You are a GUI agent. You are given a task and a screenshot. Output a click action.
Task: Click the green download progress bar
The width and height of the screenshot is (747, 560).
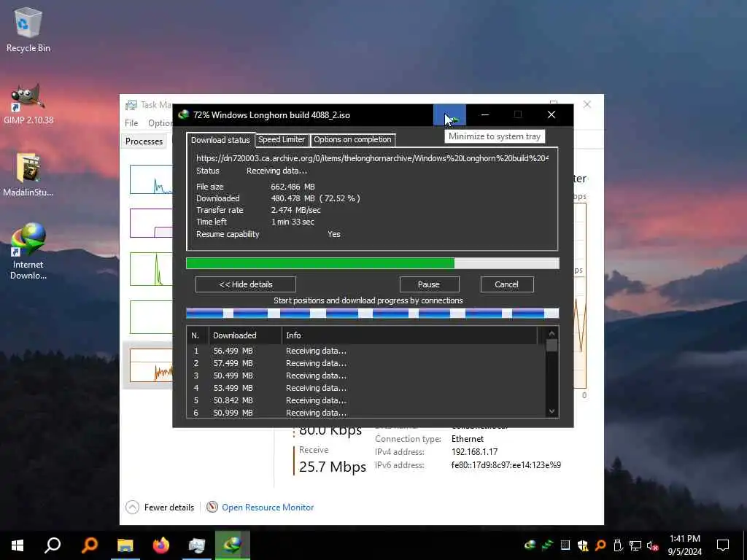click(373, 263)
